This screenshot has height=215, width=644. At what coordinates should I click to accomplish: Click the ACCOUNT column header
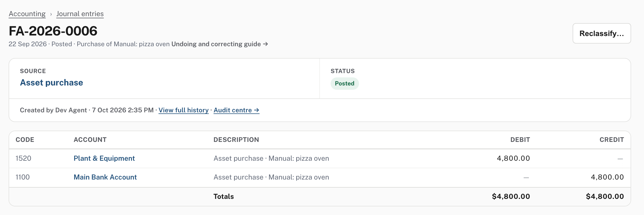pyautogui.click(x=90, y=140)
